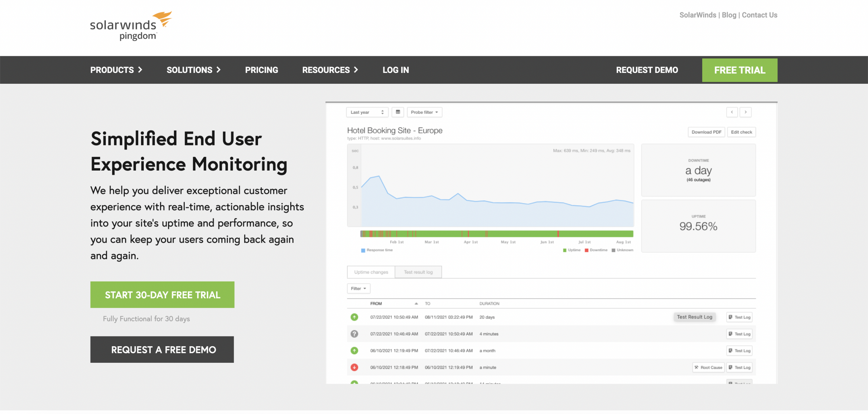Sort by the DURATION column header
868x414 pixels.
click(x=489, y=303)
